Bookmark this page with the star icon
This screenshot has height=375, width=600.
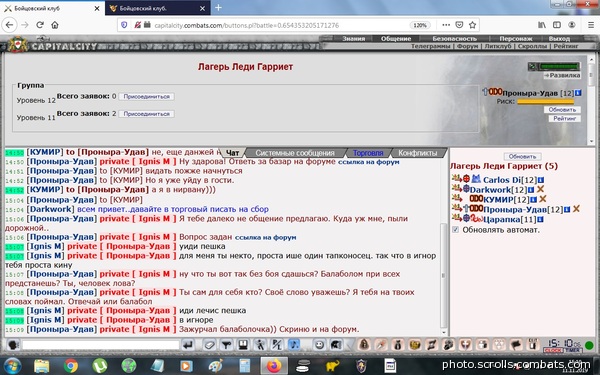pyautogui.click(x=473, y=25)
